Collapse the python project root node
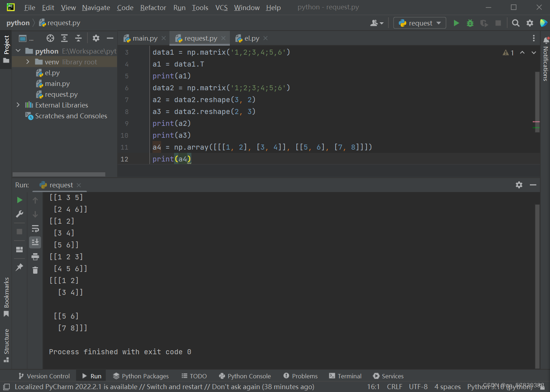The width and height of the screenshot is (550, 392). 18,51
